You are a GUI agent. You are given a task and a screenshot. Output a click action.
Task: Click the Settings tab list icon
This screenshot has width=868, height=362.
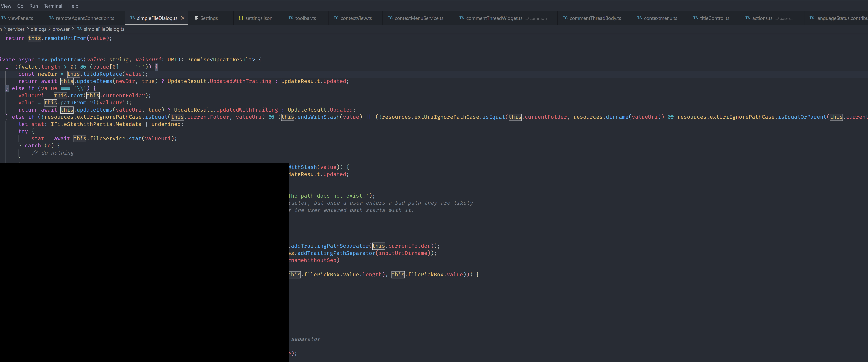pos(197,18)
